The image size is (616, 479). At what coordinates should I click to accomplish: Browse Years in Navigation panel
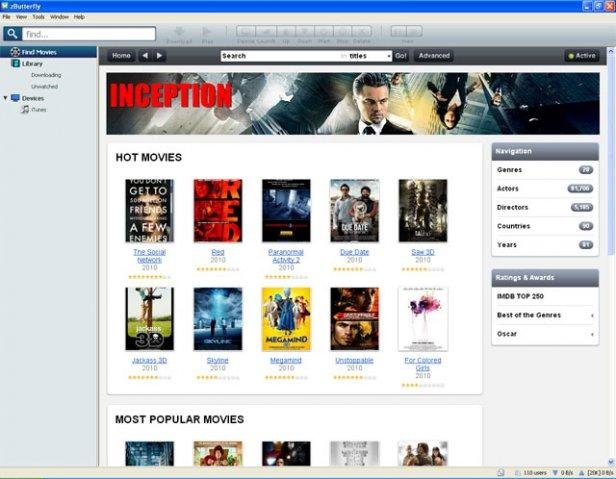pyautogui.click(x=545, y=245)
